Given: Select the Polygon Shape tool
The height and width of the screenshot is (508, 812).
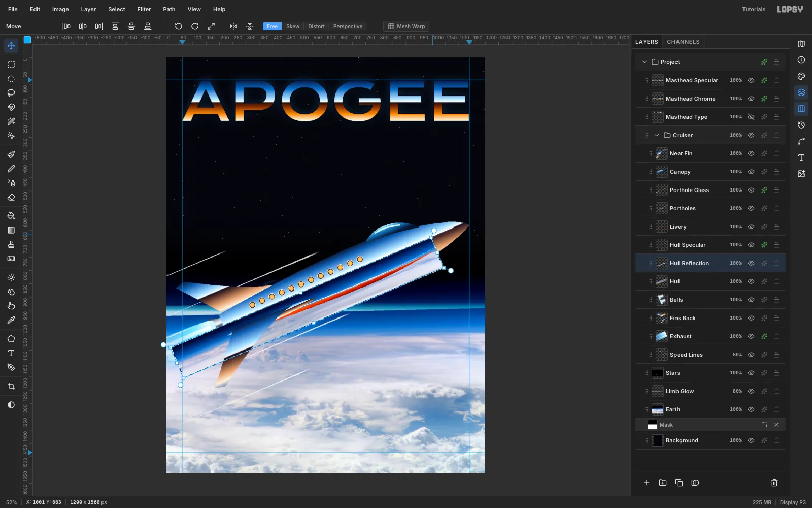Looking at the screenshot, I should pyautogui.click(x=11, y=339).
